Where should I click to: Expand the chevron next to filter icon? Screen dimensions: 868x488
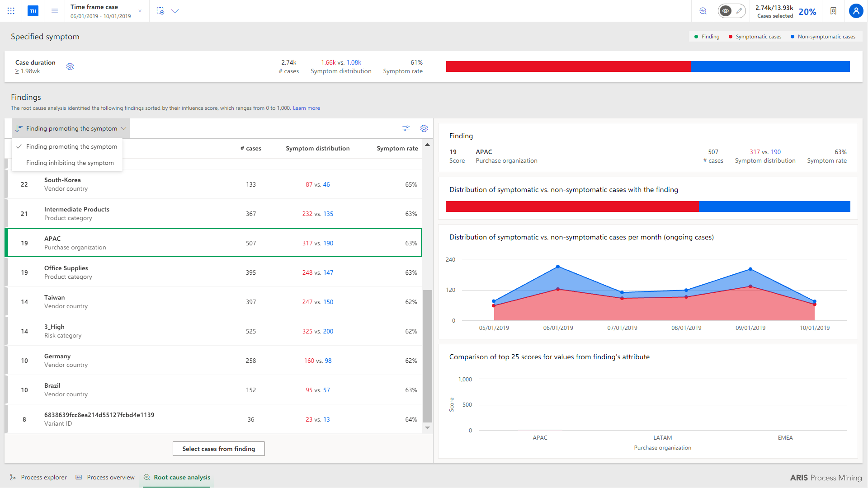(175, 11)
